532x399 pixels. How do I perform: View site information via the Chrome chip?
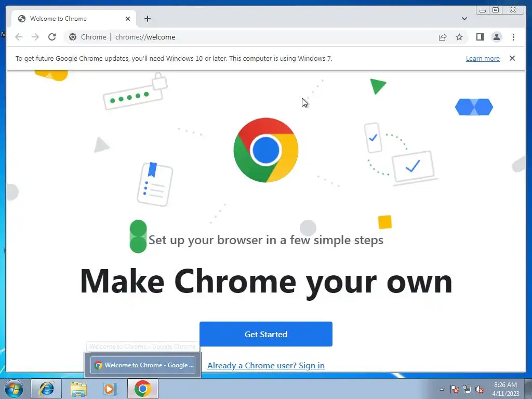tap(88, 37)
